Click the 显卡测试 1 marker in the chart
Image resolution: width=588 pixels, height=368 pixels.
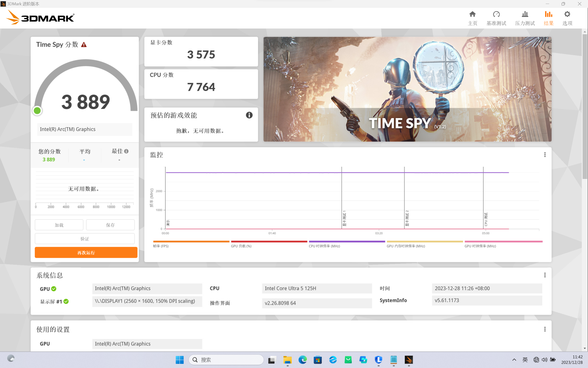click(x=344, y=218)
